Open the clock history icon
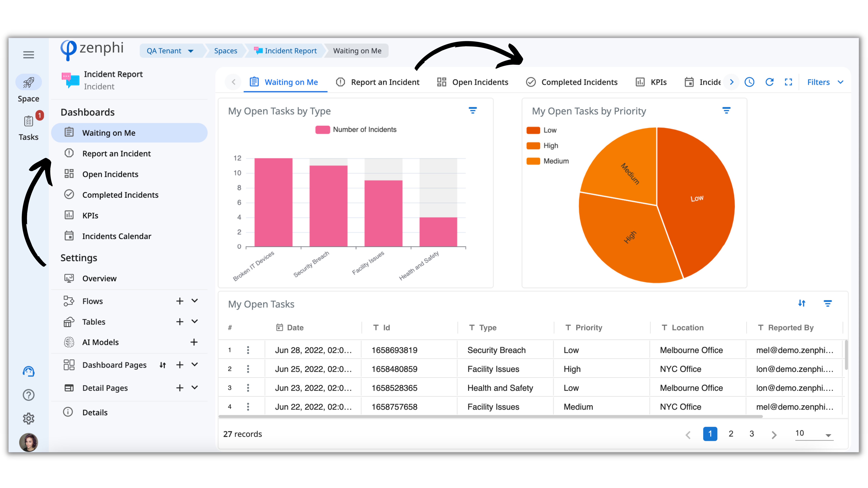The image size is (868, 488). click(x=749, y=82)
